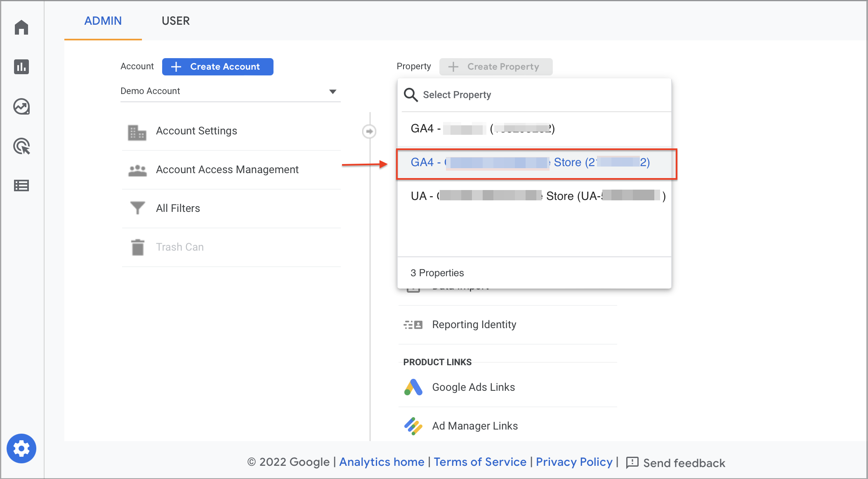The width and height of the screenshot is (868, 479).
Task: Click the Ad Manager logo icon
Action: coord(413,426)
